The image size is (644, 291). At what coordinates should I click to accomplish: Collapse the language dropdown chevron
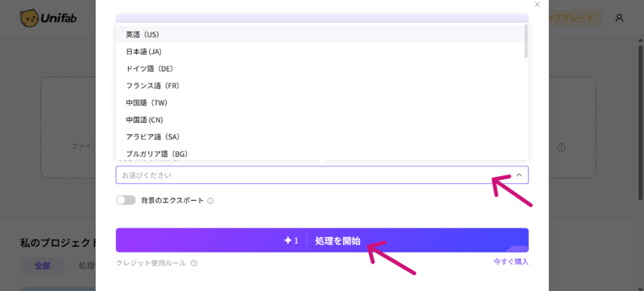(518, 175)
